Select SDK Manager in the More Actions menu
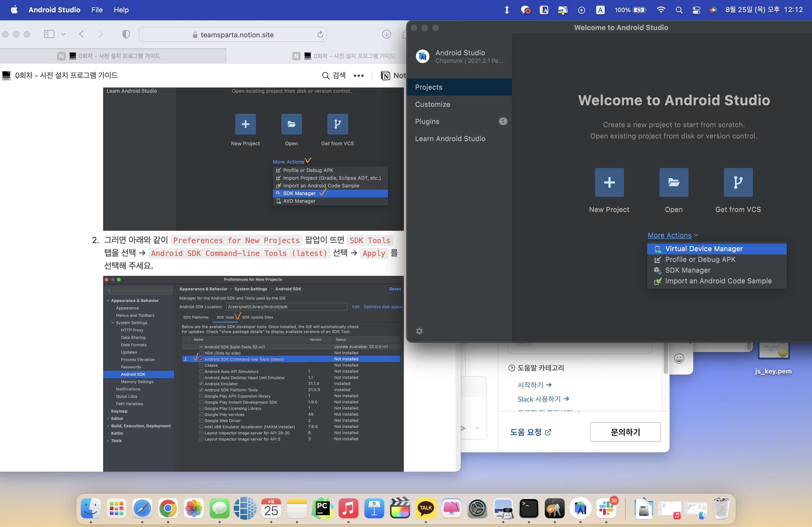The width and height of the screenshot is (812, 527). pos(716,270)
